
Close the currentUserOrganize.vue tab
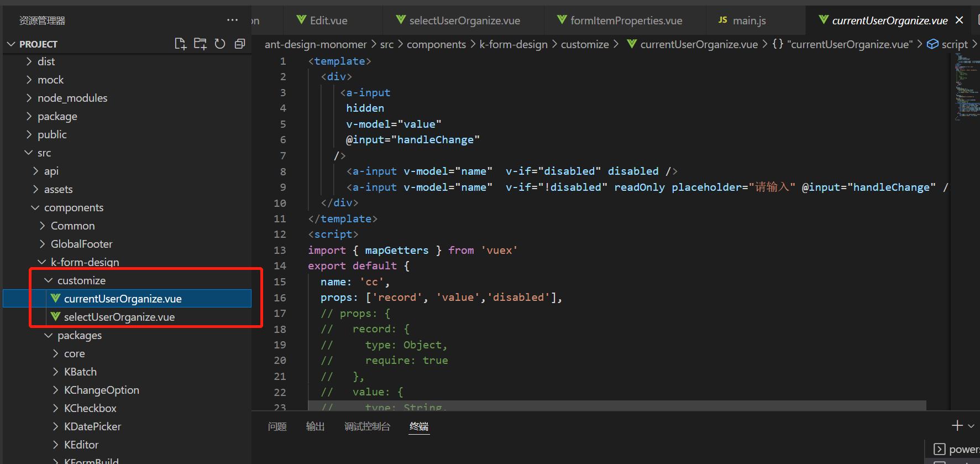tap(960, 20)
